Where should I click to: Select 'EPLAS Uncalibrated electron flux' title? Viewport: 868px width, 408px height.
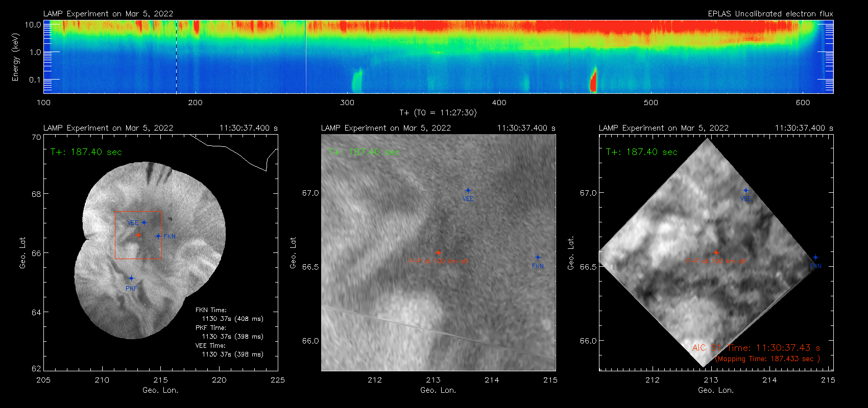(x=770, y=14)
